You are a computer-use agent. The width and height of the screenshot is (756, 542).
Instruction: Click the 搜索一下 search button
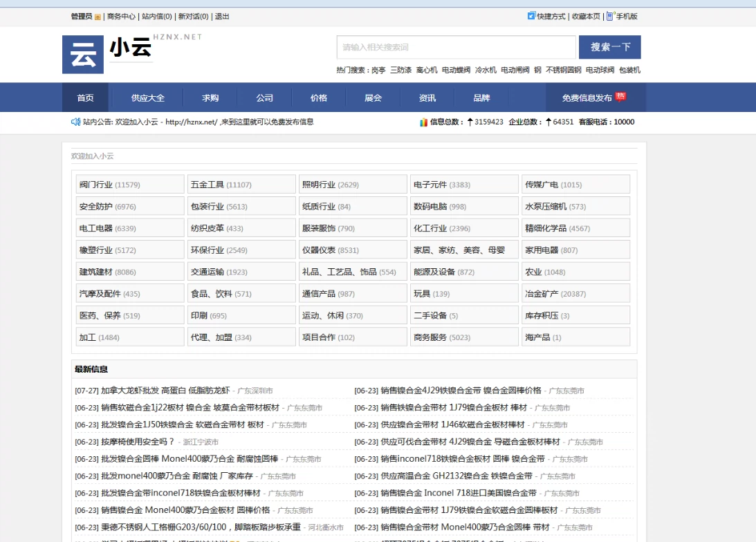(x=610, y=47)
